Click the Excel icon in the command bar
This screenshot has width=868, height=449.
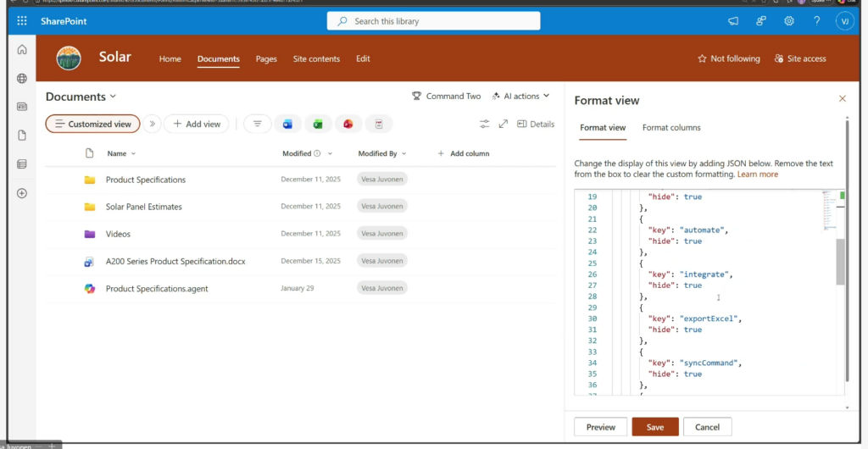click(x=318, y=125)
